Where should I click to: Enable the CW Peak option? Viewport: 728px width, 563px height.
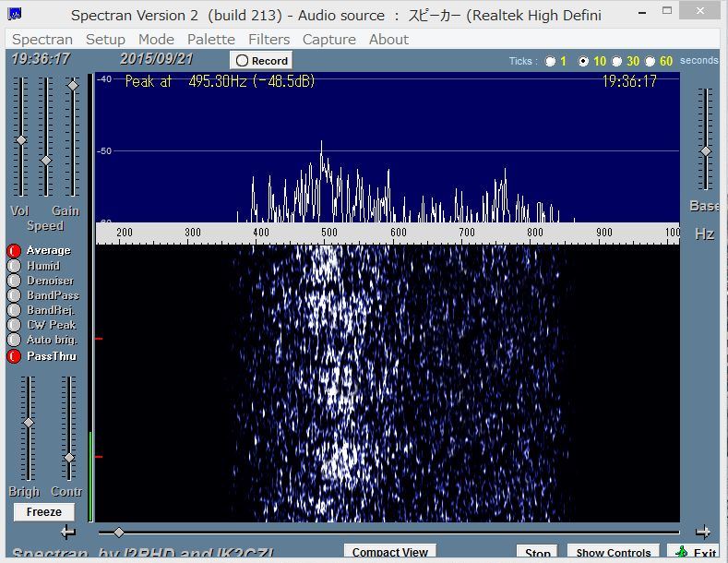(14, 325)
